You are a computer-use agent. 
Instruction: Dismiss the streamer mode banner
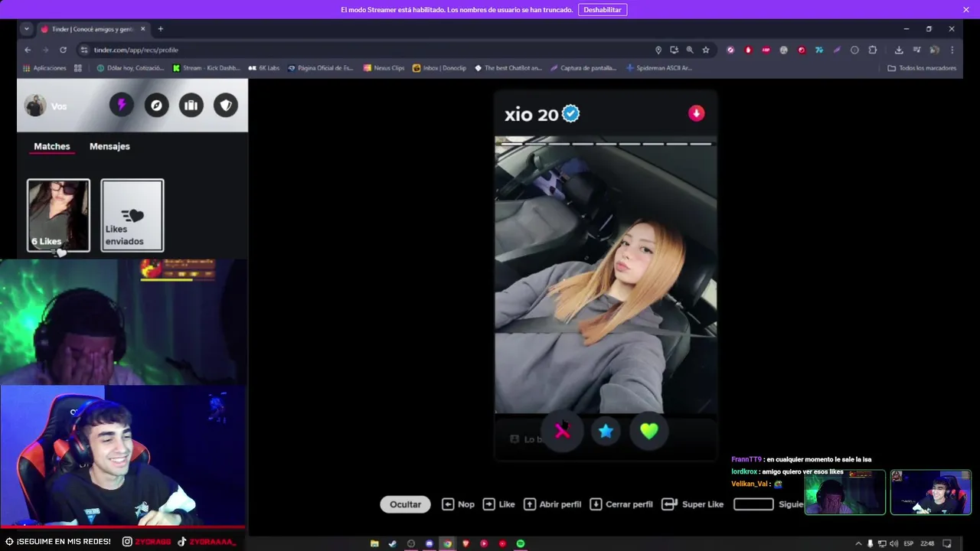point(966,10)
